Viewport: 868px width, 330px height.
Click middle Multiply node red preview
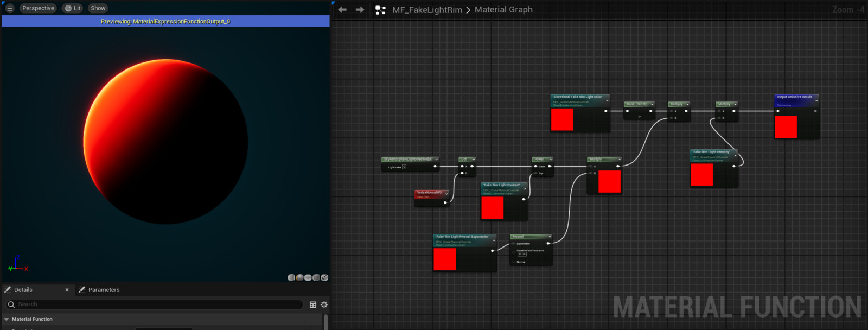[609, 182]
